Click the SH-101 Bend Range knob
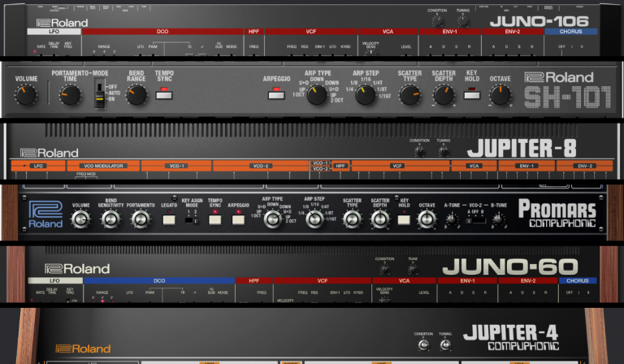 tap(136, 95)
